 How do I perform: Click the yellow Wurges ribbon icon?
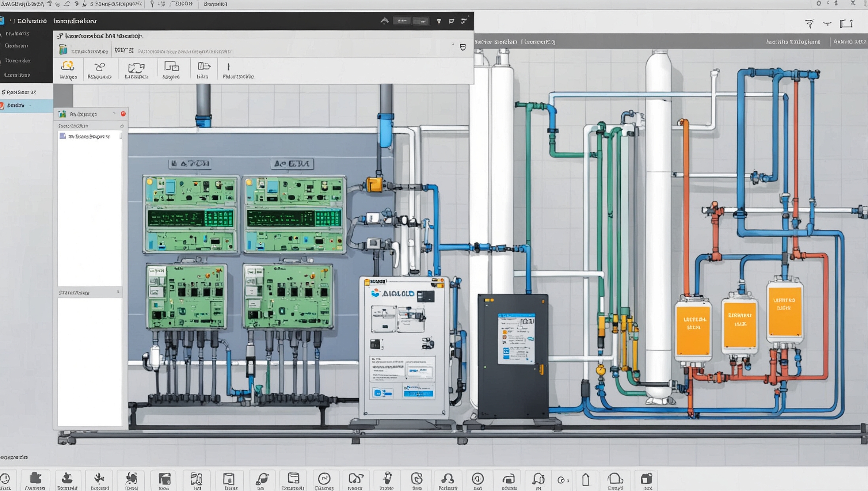coord(68,66)
